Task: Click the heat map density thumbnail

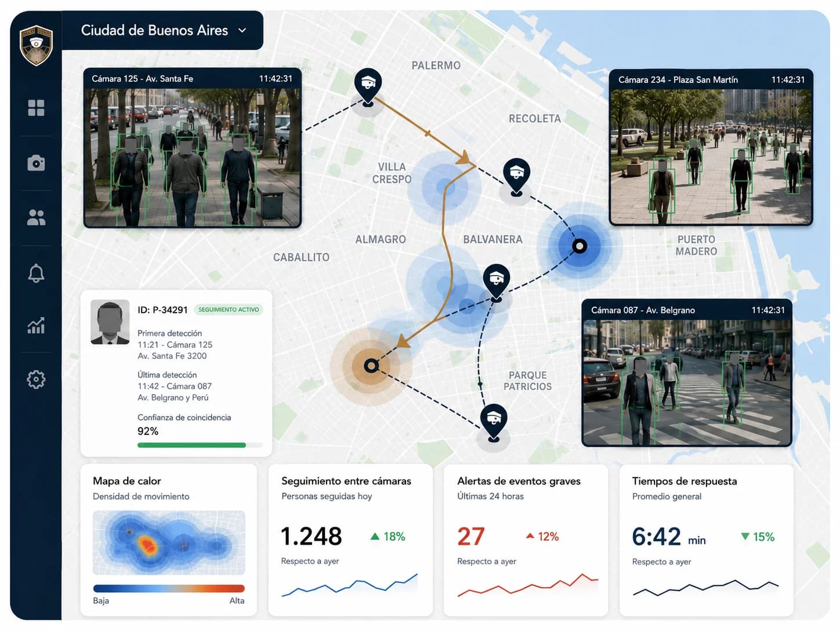Action: pos(169,542)
